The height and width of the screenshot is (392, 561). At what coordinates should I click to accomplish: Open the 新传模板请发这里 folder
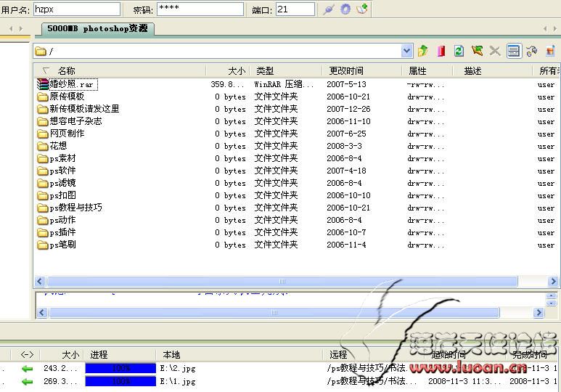coord(78,109)
